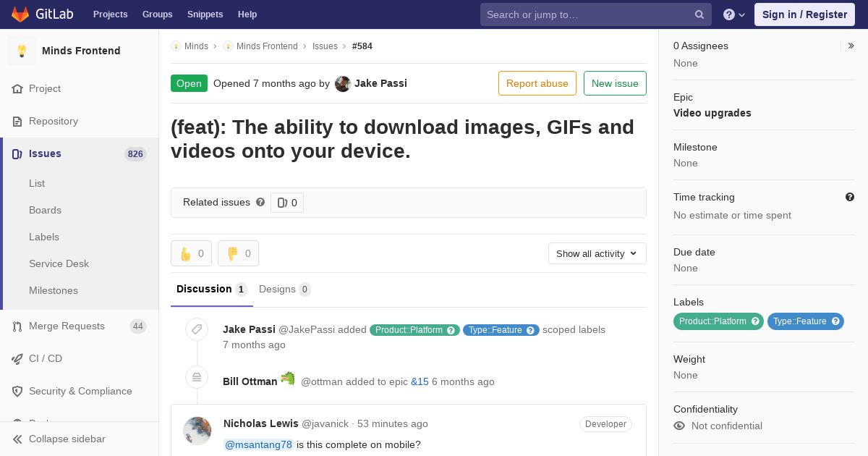Click Minds Frontend breadcrumb link
The height and width of the screenshot is (456, 868).
click(267, 46)
